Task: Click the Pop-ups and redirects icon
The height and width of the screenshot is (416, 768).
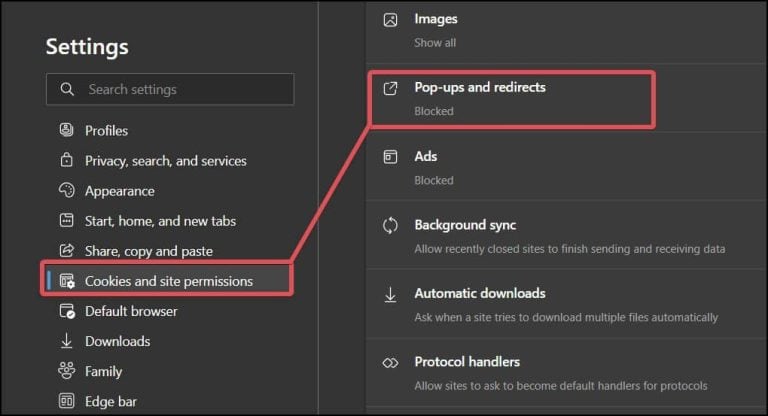Action: pos(391,88)
